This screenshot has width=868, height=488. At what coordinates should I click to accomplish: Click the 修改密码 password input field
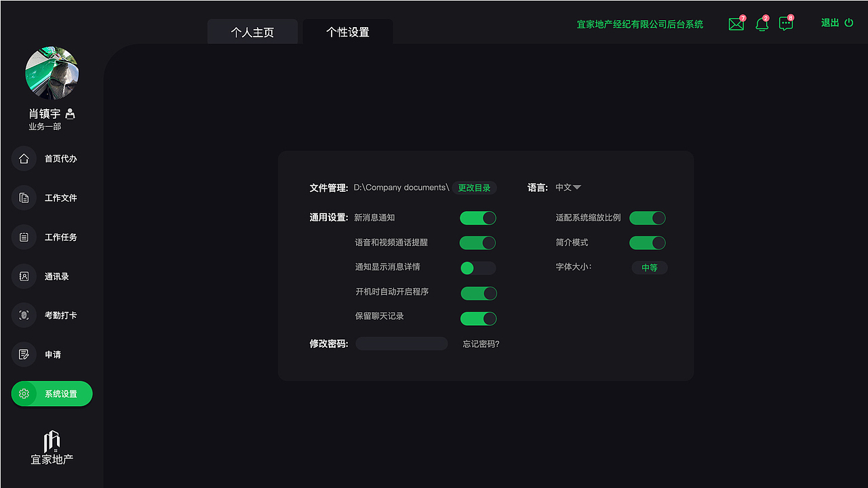coord(401,343)
